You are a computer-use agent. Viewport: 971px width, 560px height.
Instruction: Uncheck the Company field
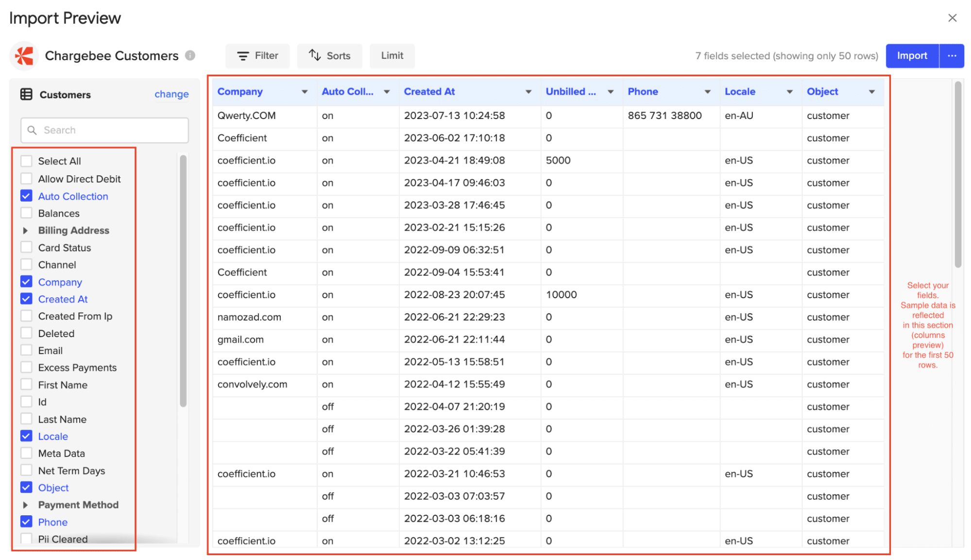(26, 282)
